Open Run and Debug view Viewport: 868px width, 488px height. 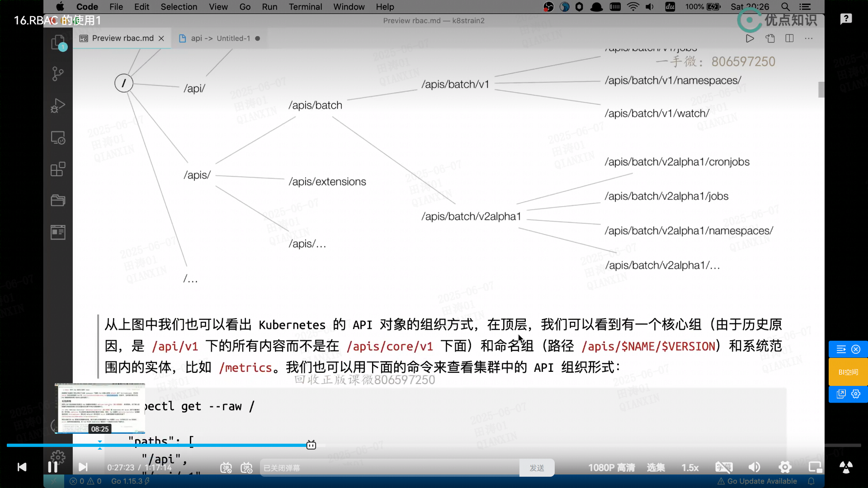[57, 105]
